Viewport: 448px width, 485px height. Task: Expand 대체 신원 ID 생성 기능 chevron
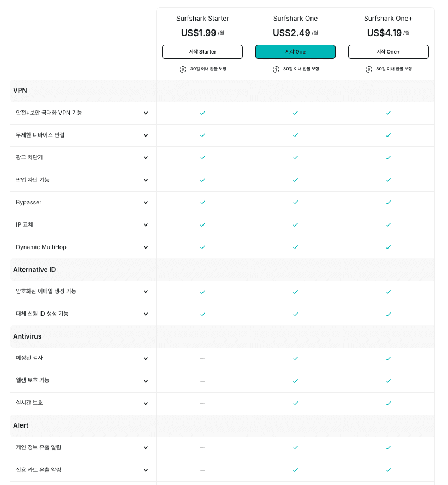pos(146,314)
